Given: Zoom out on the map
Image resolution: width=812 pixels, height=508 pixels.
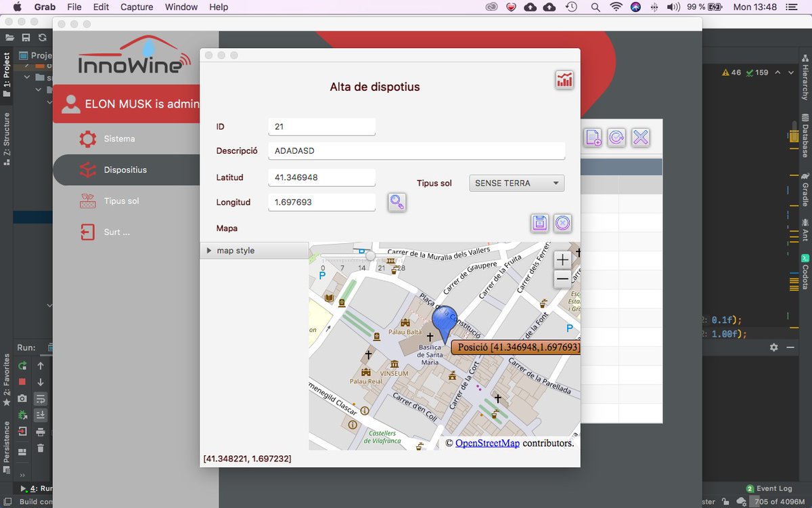Looking at the screenshot, I should point(562,278).
